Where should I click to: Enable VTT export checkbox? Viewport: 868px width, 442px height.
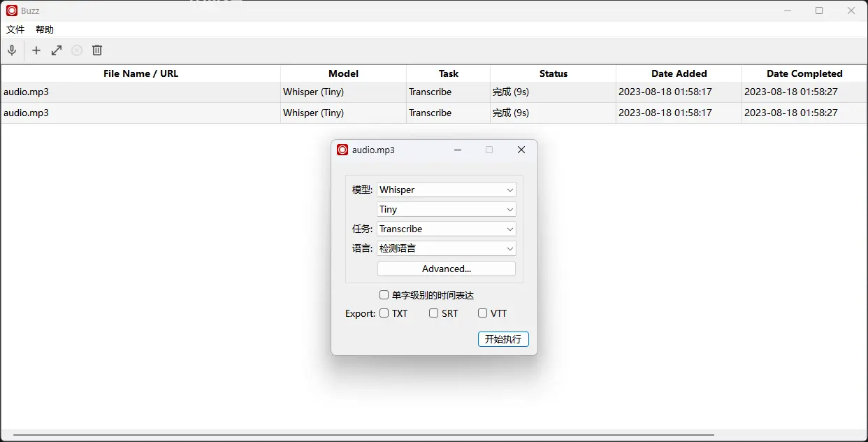point(482,313)
